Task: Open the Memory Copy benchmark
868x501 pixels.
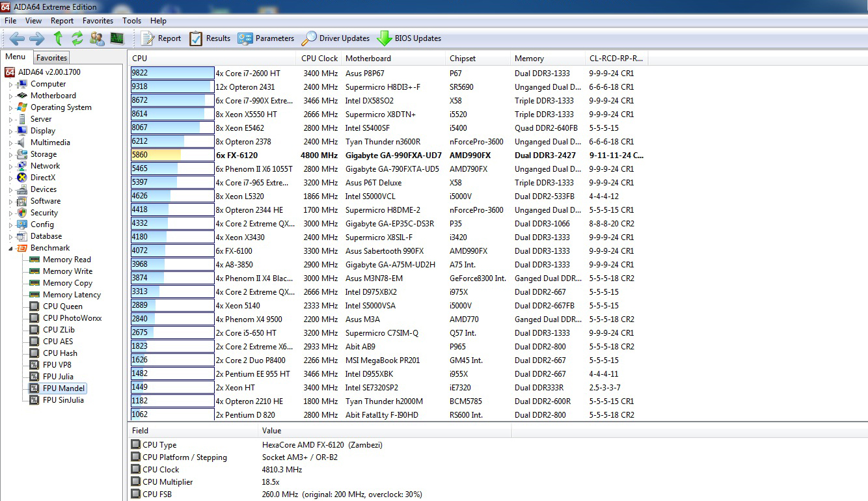Action: pyautogui.click(x=67, y=283)
